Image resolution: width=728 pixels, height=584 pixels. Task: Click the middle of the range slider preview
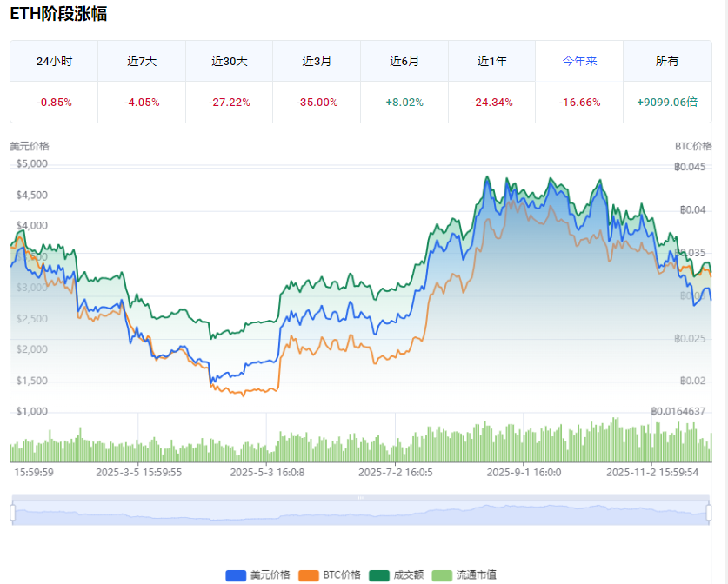pos(361,514)
